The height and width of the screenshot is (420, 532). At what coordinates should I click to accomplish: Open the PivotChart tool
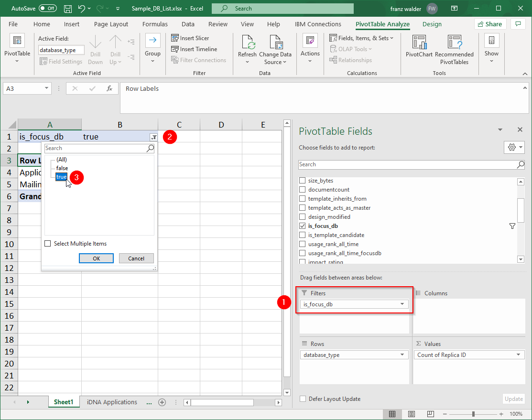419,43
